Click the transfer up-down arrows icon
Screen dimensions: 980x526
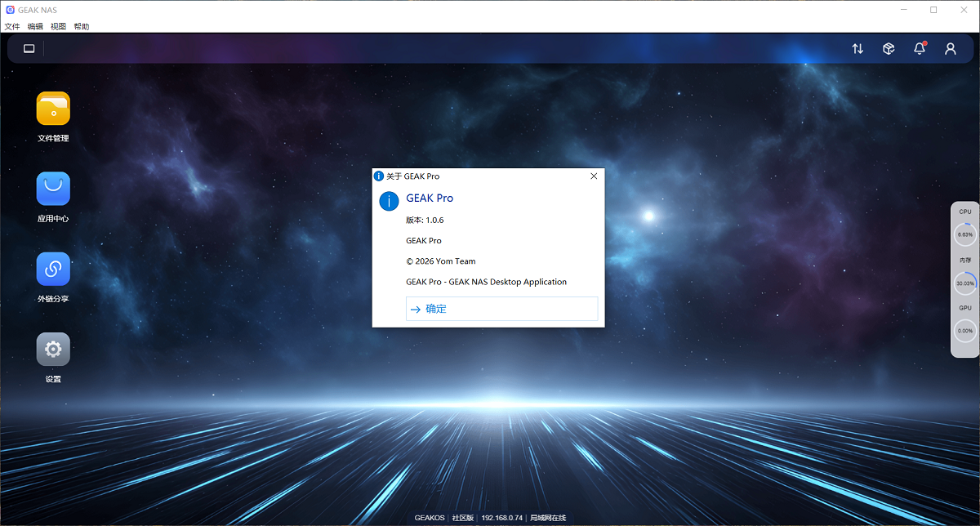tap(857, 49)
